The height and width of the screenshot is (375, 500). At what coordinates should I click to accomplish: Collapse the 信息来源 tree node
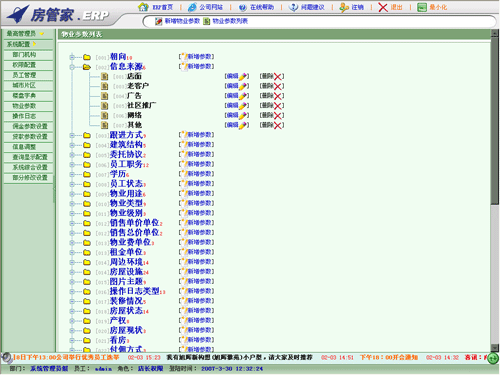point(72,67)
